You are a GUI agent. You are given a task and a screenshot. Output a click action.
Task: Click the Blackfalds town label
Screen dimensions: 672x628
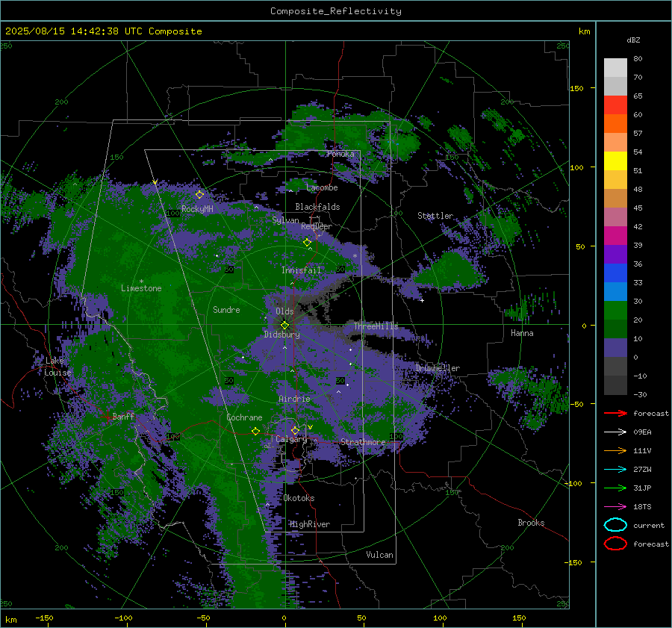click(x=317, y=207)
